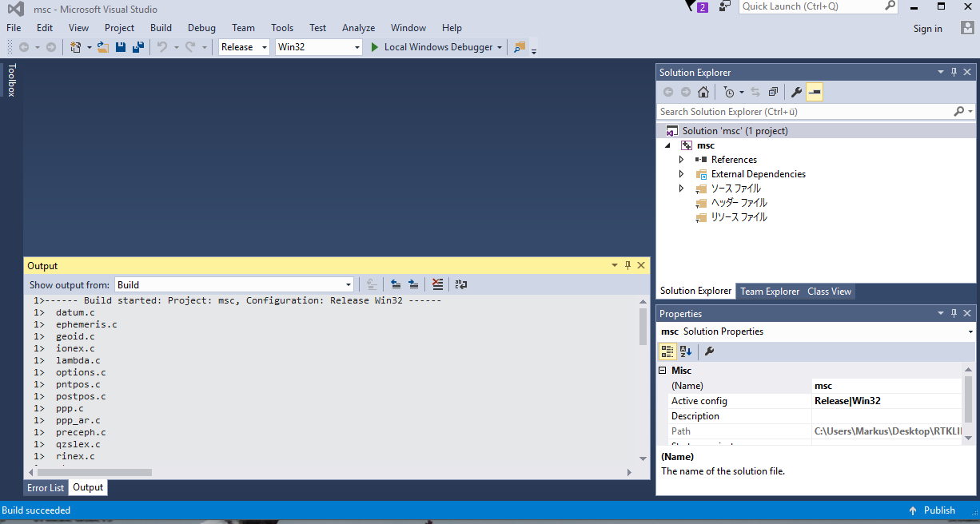This screenshot has width=980, height=524.
Task: Open the Win32 platform dropdown
Action: coord(318,47)
